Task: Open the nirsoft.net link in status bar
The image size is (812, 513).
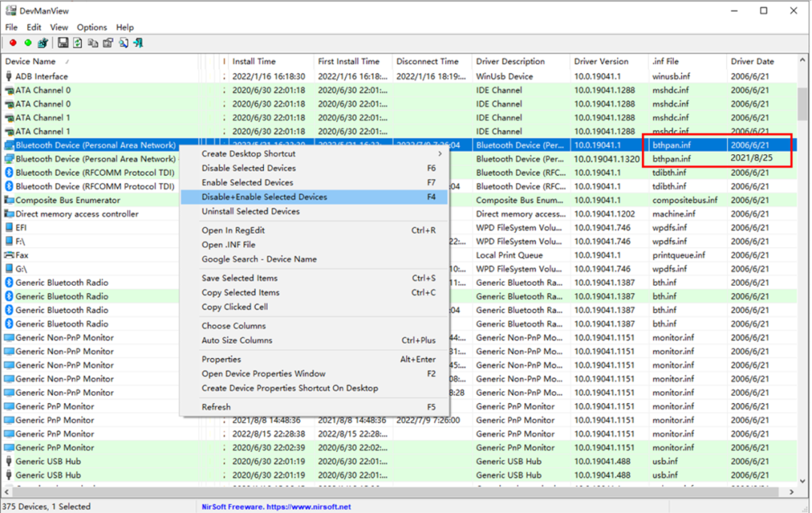Action: click(x=276, y=507)
